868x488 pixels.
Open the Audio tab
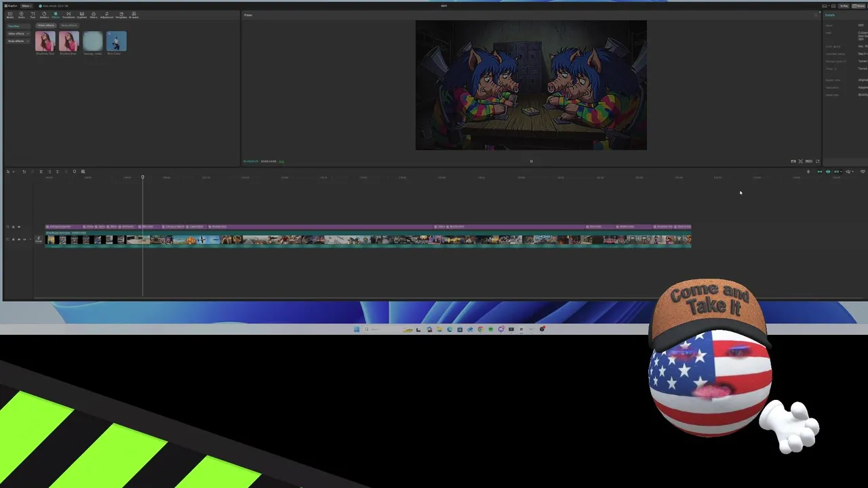pyautogui.click(x=21, y=15)
